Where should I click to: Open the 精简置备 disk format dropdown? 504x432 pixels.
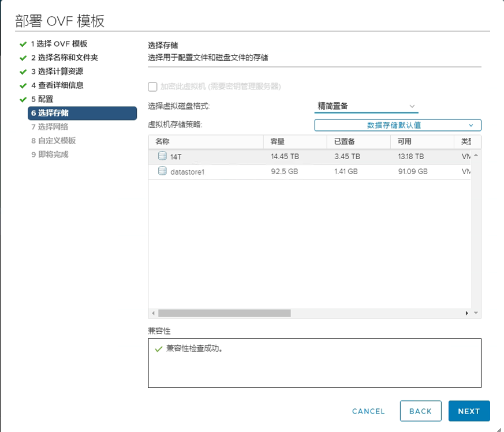(366, 106)
